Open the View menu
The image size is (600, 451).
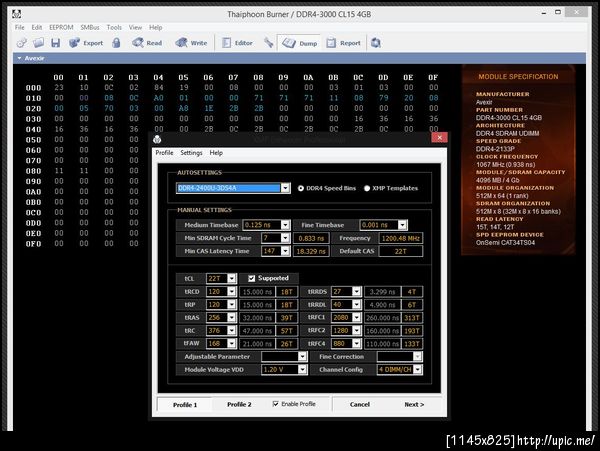pyautogui.click(x=135, y=28)
